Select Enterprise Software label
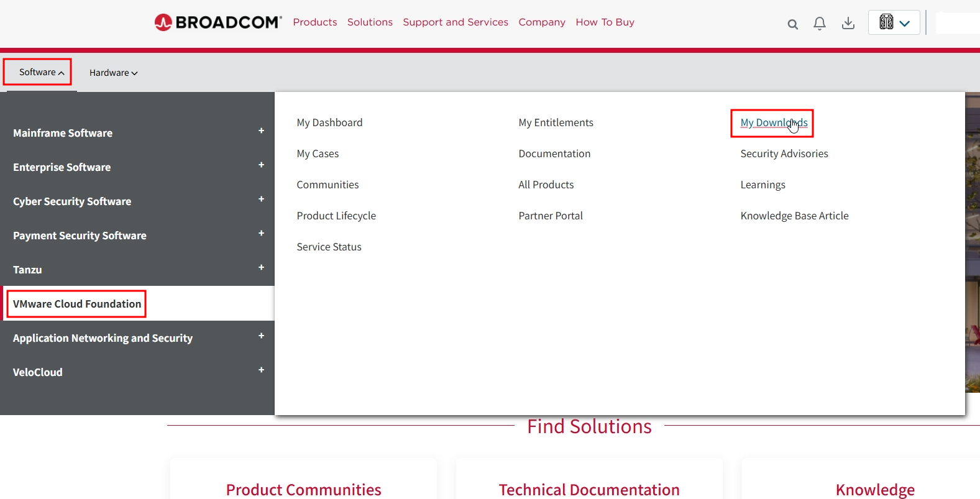This screenshot has height=499, width=980. (x=62, y=167)
